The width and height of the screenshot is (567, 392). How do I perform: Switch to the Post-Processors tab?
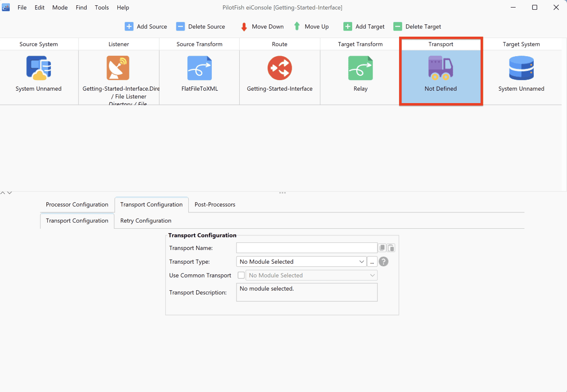coord(215,204)
